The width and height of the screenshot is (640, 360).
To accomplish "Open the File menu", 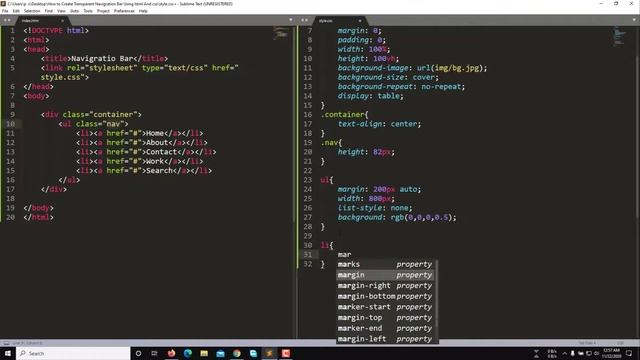I will coord(5,11).
